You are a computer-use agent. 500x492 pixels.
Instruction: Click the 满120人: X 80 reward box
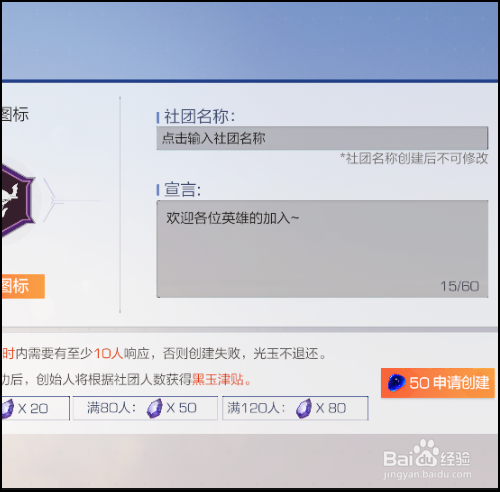[x=295, y=408]
